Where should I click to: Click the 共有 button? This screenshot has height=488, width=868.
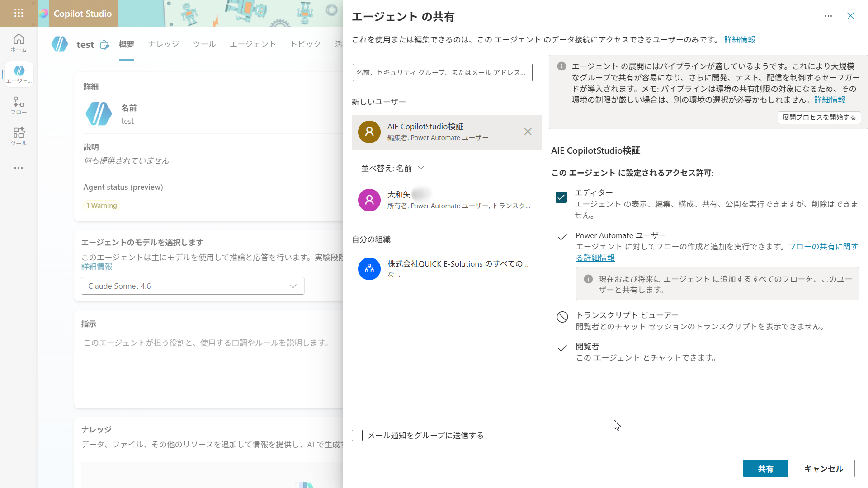pos(765,469)
